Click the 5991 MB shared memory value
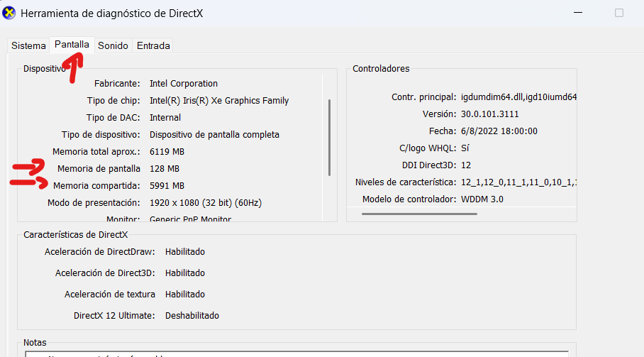Screen dimensions: 644x357 [x=167, y=186]
